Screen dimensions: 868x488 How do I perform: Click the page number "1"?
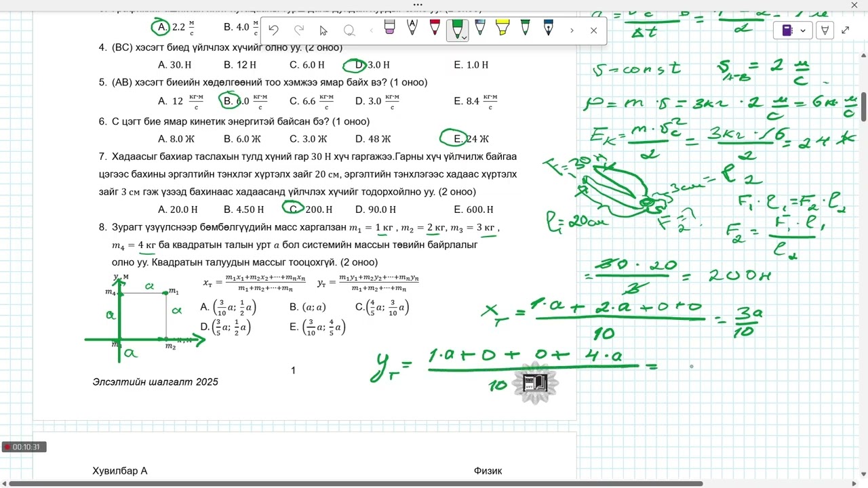(x=294, y=370)
